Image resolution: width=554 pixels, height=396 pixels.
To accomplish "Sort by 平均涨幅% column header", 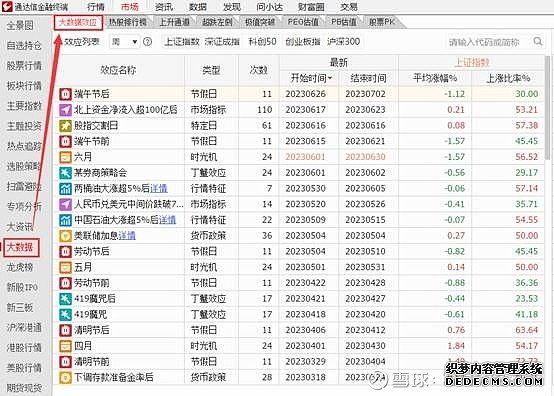I will tap(435, 78).
